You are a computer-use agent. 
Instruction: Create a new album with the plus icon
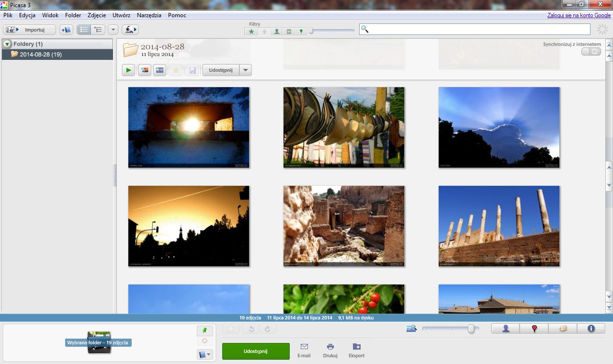point(66,30)
